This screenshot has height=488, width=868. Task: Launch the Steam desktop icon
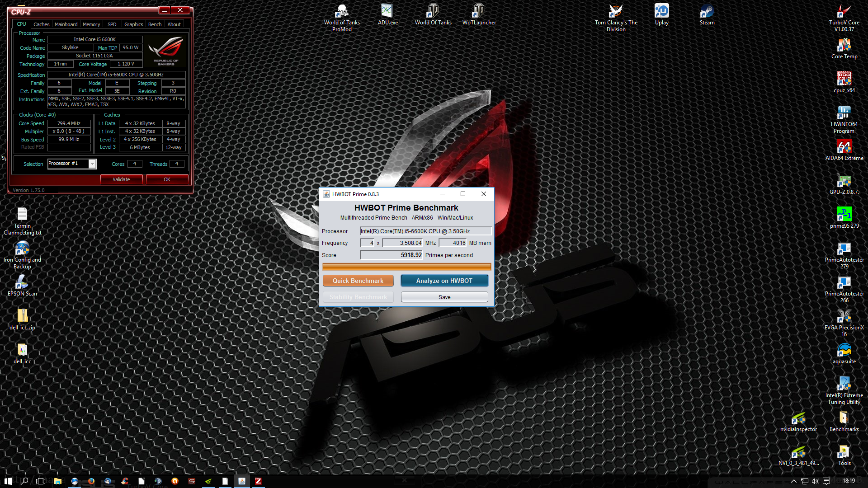707,14
